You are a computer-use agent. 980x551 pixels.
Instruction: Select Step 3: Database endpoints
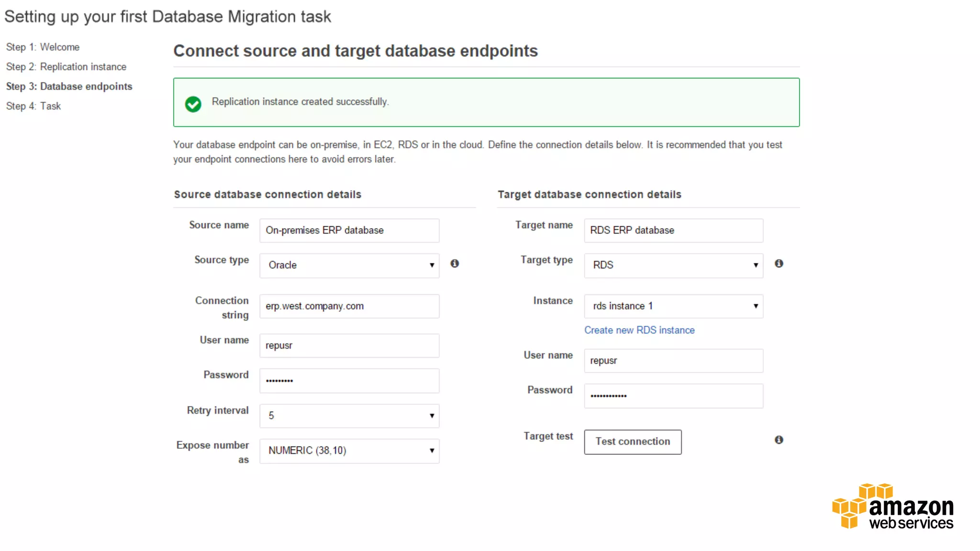click(x=69, y=86)
